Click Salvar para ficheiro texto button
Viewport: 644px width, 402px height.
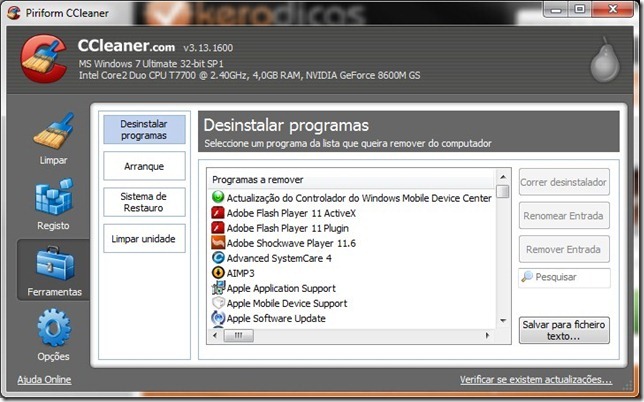point(564,330)
